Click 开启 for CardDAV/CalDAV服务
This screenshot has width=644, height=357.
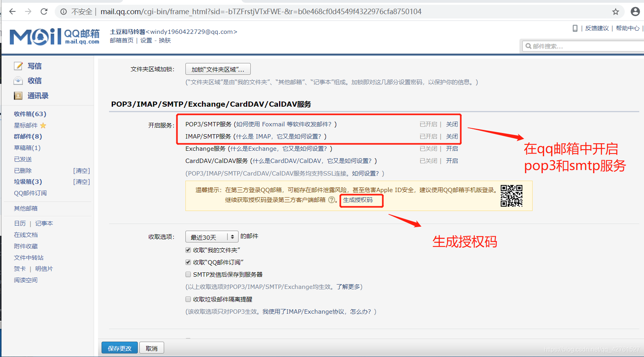(x=452, y=161)
